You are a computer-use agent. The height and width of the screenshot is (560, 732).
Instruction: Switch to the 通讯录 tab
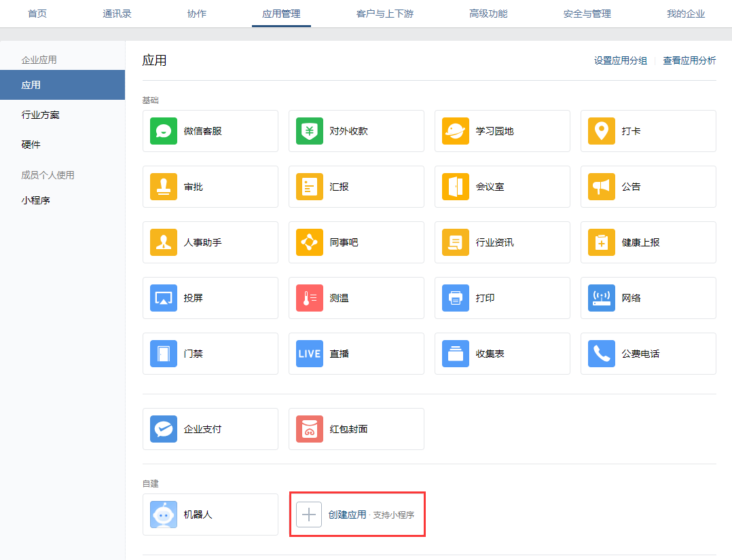click(117, 14)
